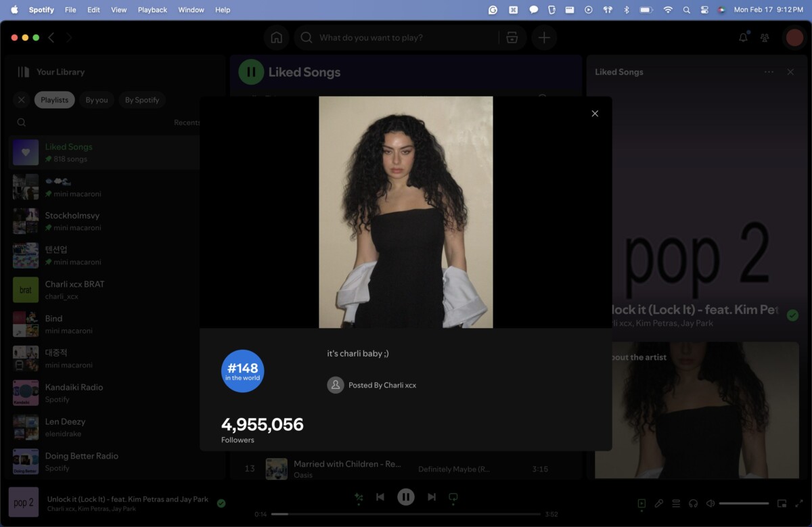The width and height of the screenshot is (812, 527).
Task: Close the Now Playing side panel
Action: tap(790, 72)
